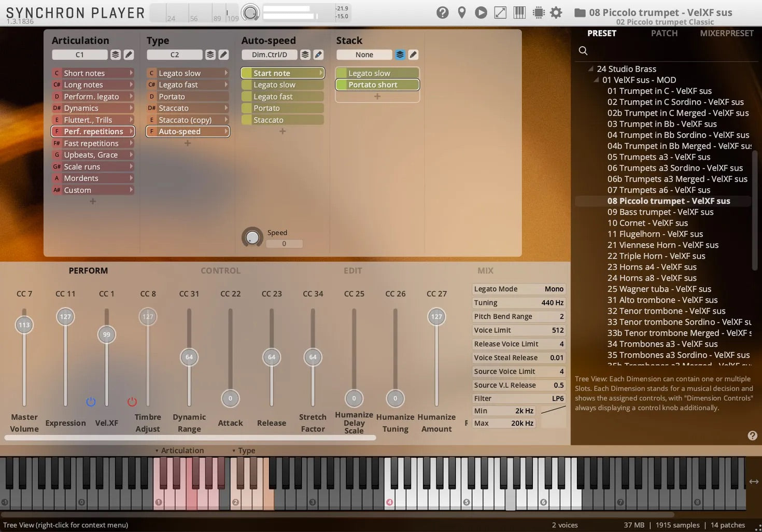Toggle the red power button near Timbre Adjust

coord(132,402)
